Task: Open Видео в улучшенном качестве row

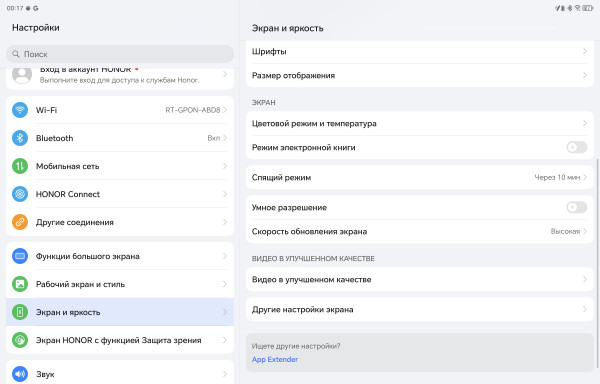Action: coord(419,279)
